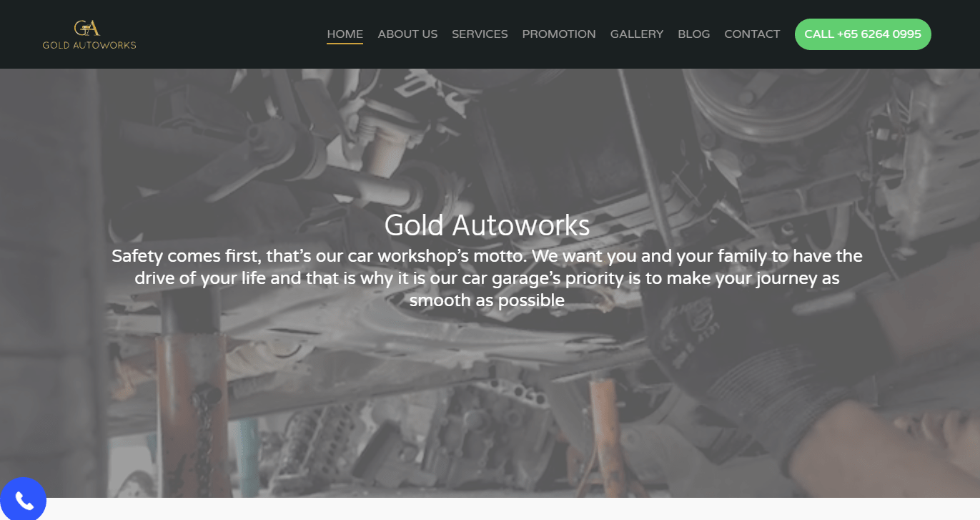The height and width of the screenshot is (520, 980).
Task: Visit the Blog section
Action: [x=694, y=34]
